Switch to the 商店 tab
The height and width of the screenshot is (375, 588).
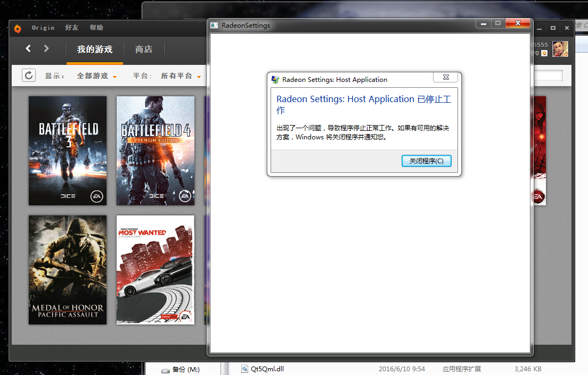(x=144, y=49)
